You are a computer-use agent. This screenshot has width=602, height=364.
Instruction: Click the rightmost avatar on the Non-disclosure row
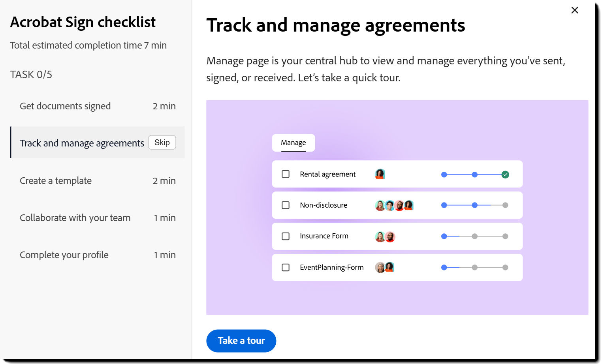408,205
